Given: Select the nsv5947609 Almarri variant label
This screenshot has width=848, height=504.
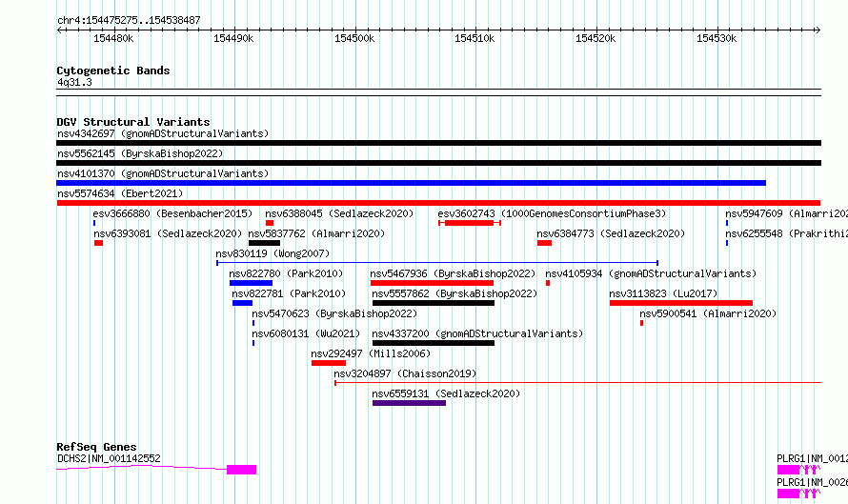Looking at the screenshot, I should (786, 213).
